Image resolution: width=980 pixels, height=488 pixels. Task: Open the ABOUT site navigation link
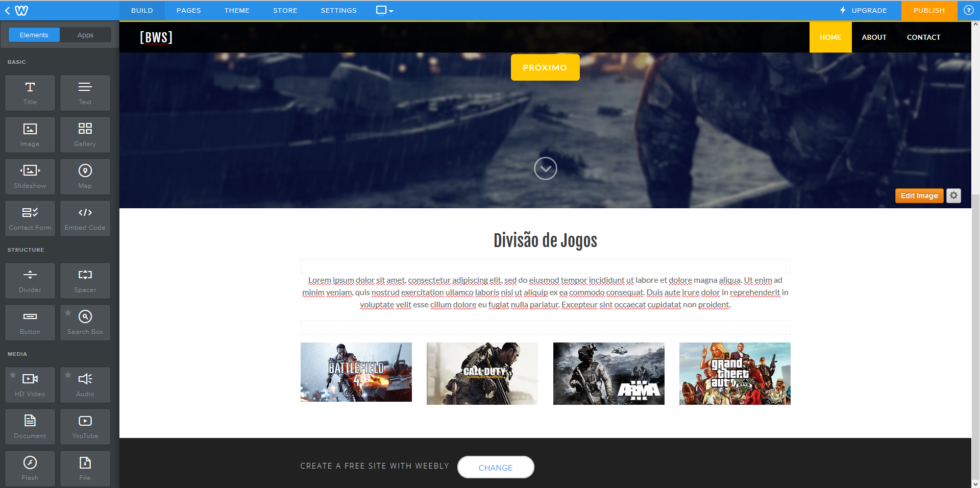click(874, 37)
